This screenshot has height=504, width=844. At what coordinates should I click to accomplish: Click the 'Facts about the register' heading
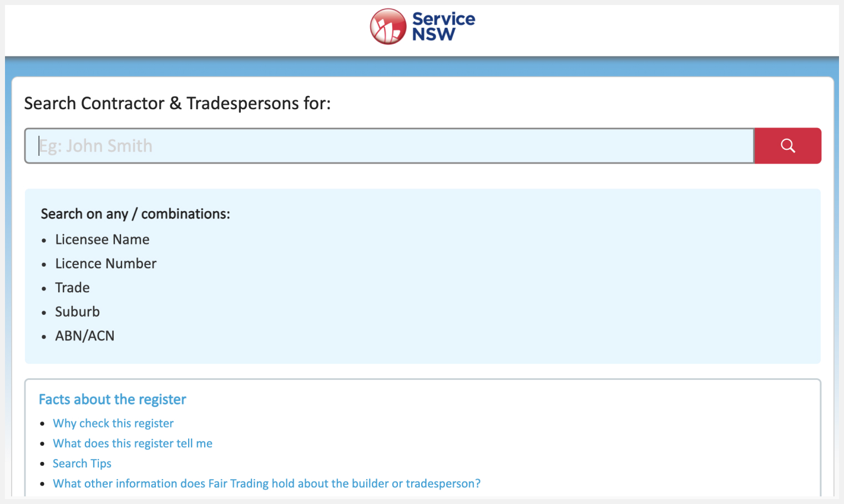[x=113, y=399]
